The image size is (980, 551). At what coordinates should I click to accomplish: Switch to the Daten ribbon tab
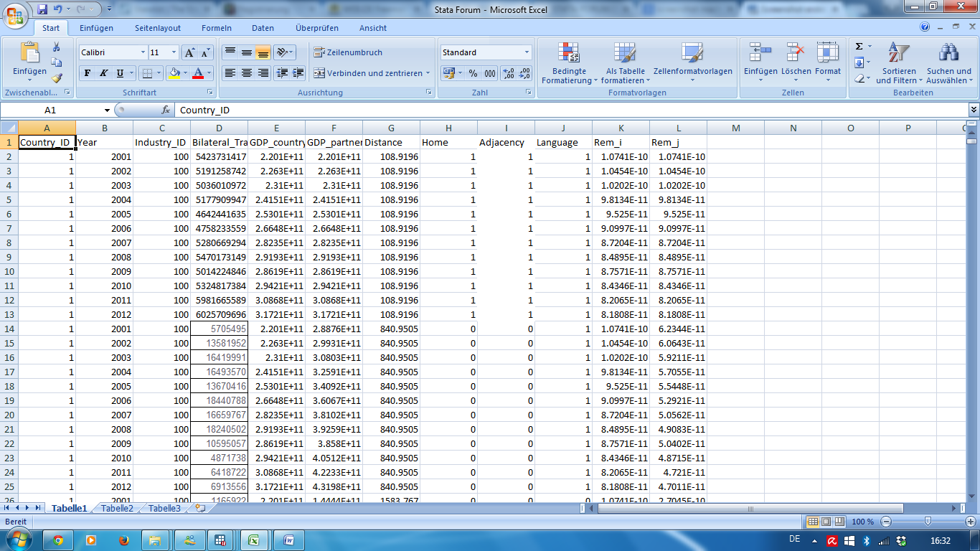coord(263,28)
